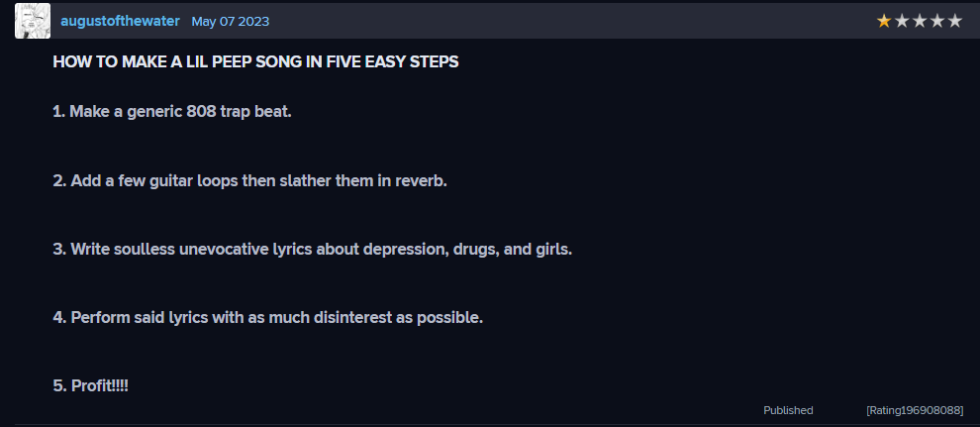Click the Published status label
This screenshot has height=427, width=980.
point(788,410)
